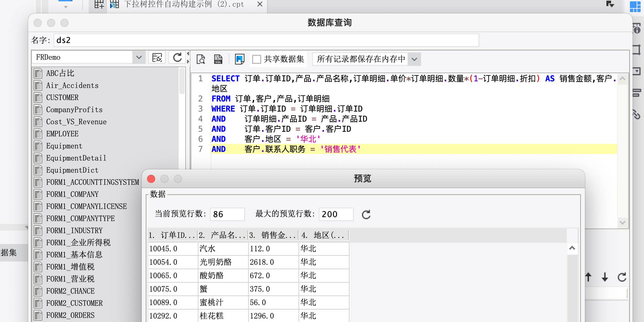This screenshot has width=644, height=322.
Task: Select the ABC占比 table
Action: tap(106, 73)
